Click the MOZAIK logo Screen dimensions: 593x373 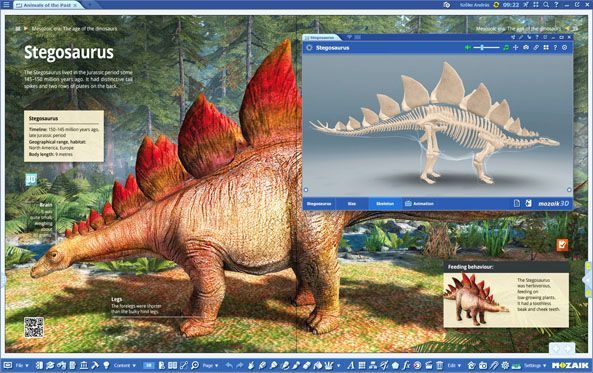pyautogui.click(x=570, y=365)
